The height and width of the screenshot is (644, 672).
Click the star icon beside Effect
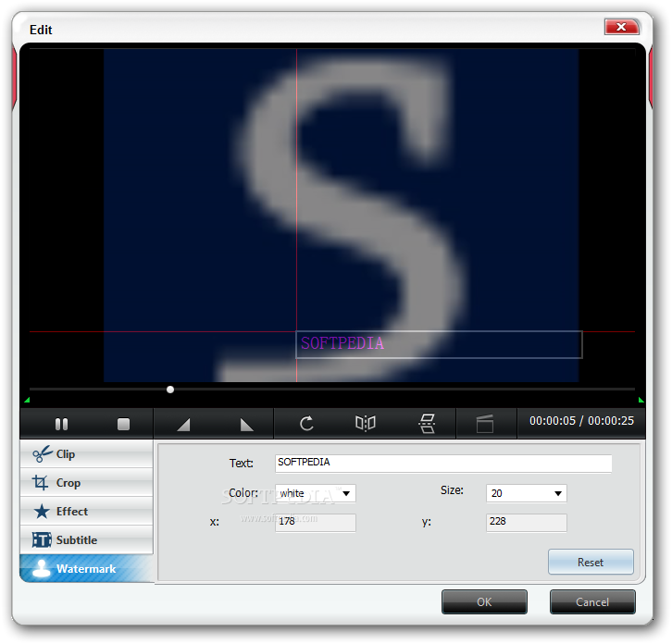click(x=42, y=511)
